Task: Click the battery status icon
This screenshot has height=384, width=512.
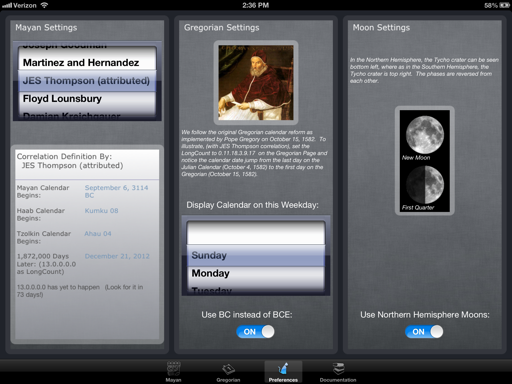Action: pyautogui.click(x=504, y=5)
